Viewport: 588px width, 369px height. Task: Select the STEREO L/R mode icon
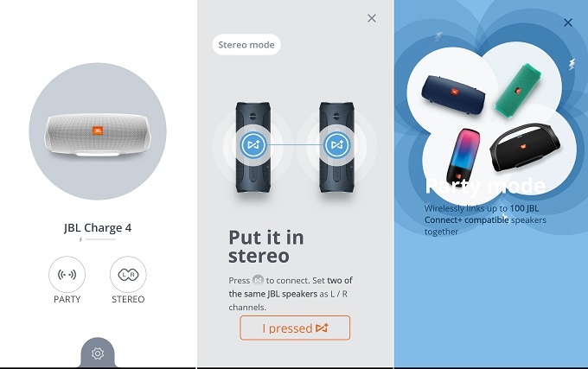click(x=128, y=274)
